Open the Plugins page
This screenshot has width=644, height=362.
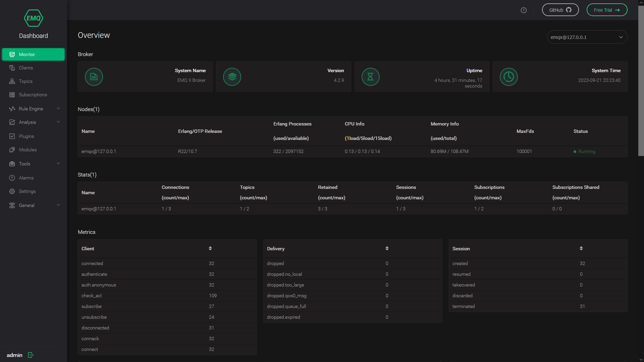33,136
